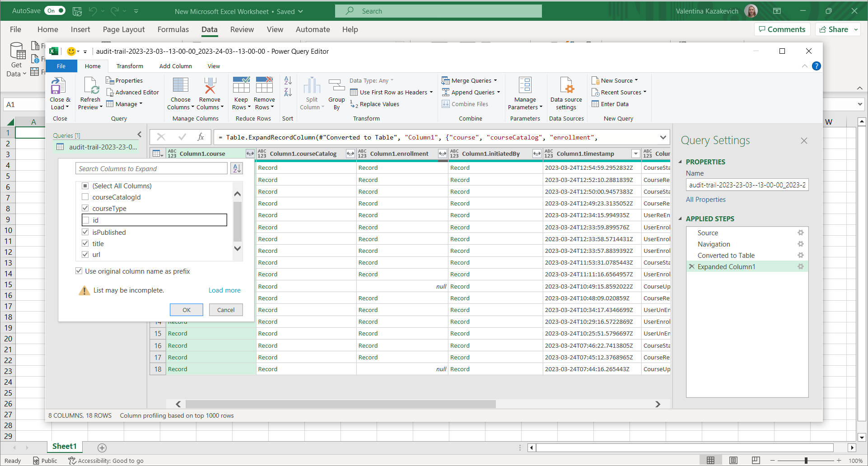Click the Load more link
868x466 pixels.
tap(224, 290)
